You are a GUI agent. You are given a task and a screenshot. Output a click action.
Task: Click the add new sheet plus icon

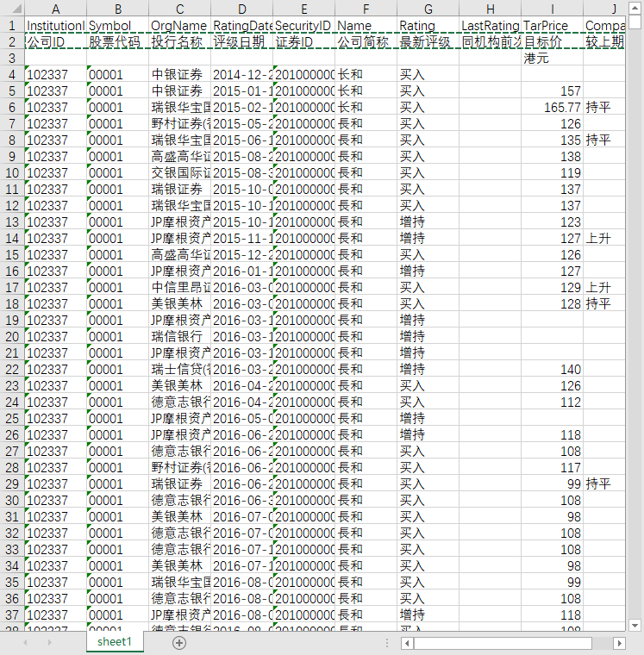pos(179,642)
